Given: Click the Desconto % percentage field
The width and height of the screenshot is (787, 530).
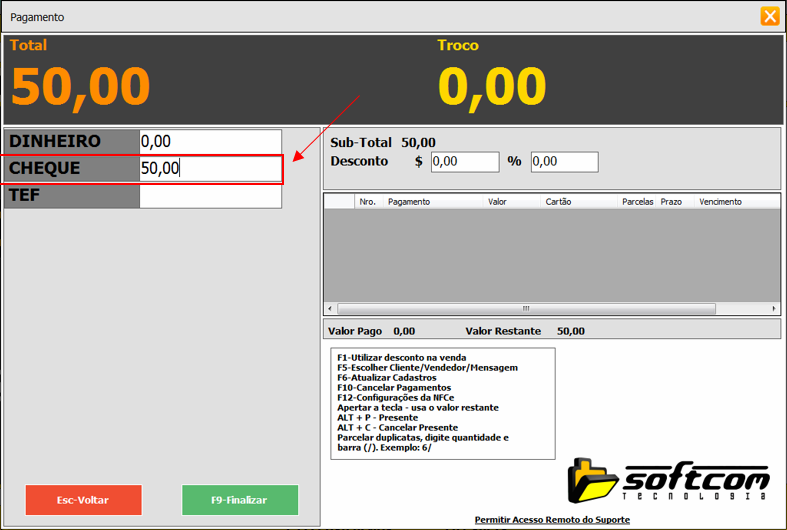Looking at the screenshot, I should 564,162.
